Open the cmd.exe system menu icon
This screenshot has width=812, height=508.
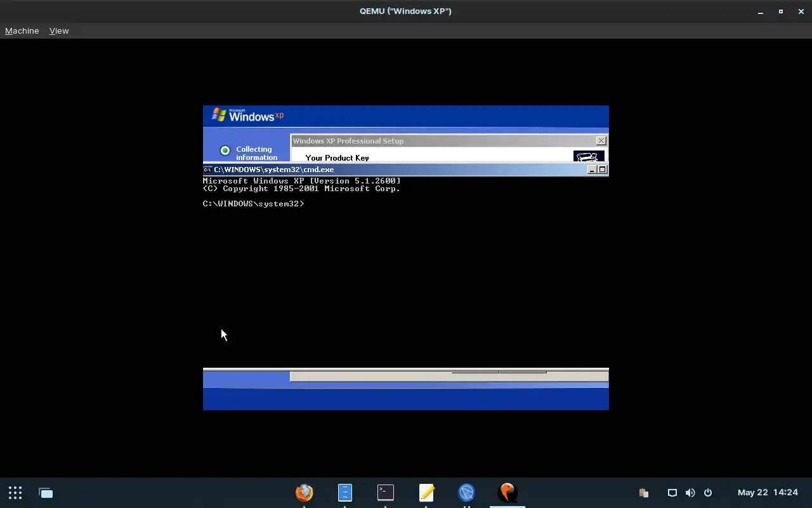(x=207, y=170)
